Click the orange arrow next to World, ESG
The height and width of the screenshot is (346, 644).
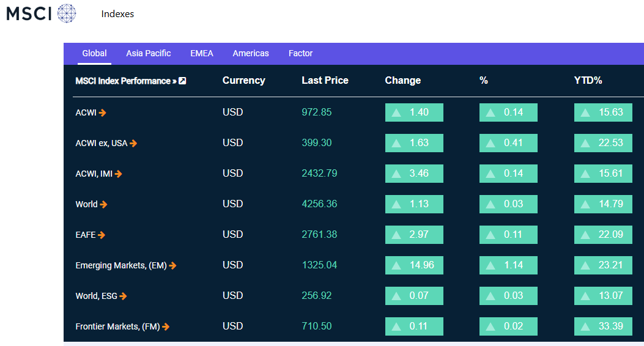pos(123,296)
